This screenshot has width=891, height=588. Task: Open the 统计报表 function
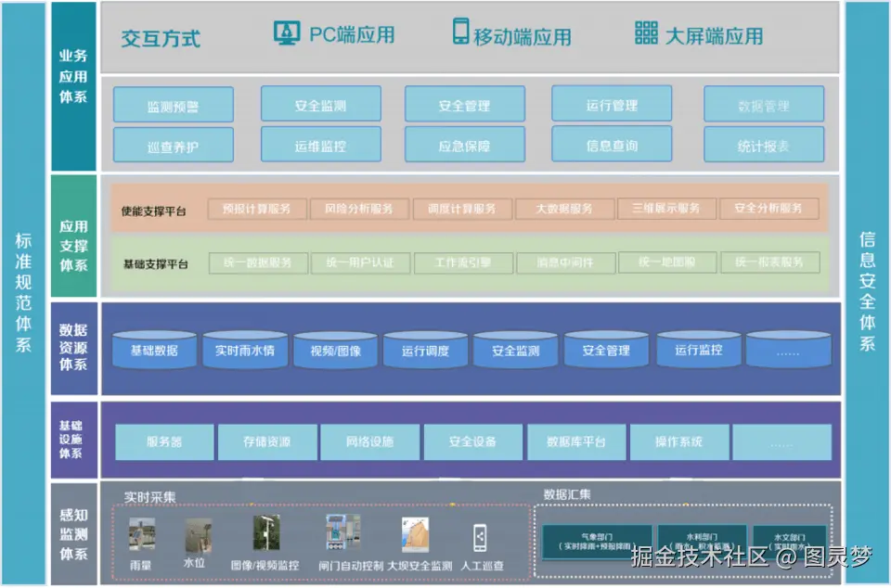[x=764, y=144]
